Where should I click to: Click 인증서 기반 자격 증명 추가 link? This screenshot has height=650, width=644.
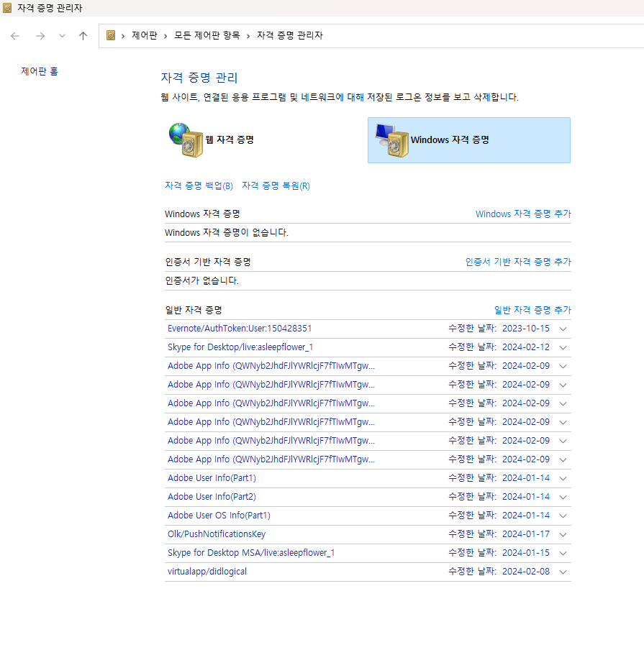pos(518,262)
